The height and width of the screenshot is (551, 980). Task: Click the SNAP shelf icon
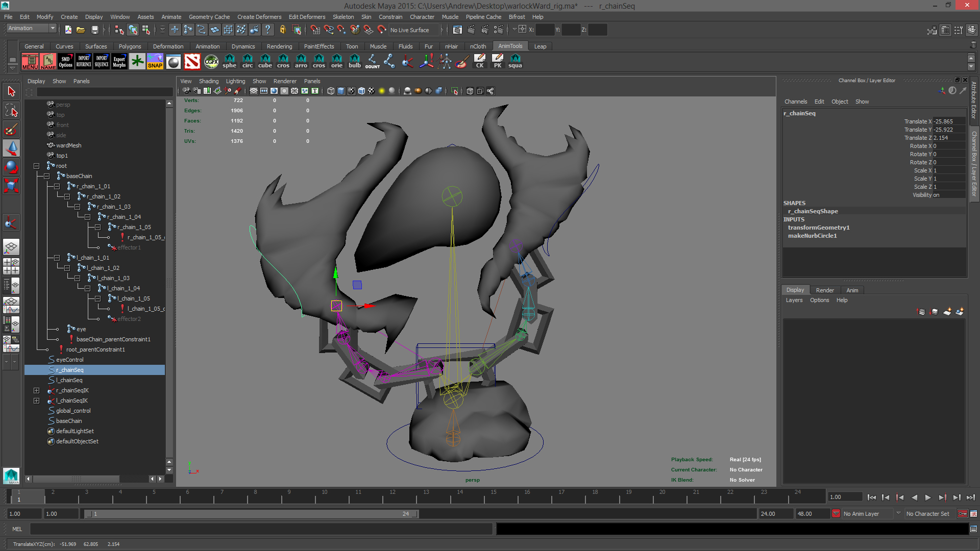click(x=155, y=62)
